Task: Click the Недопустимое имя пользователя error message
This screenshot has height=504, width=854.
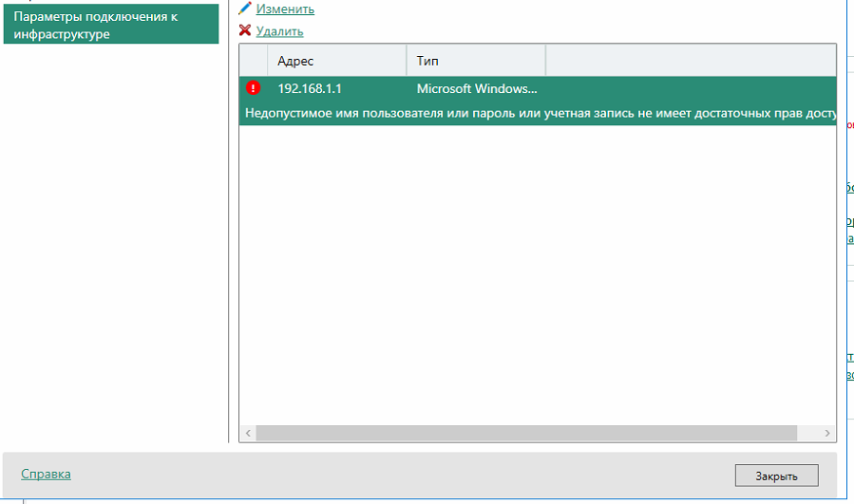Action: coord(541,113)
